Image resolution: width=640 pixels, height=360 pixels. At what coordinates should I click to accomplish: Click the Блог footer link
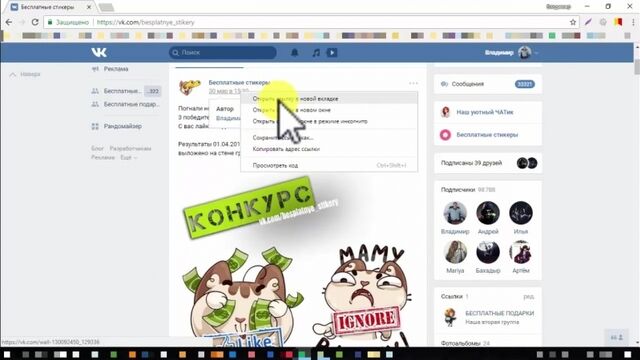(97, 149)
